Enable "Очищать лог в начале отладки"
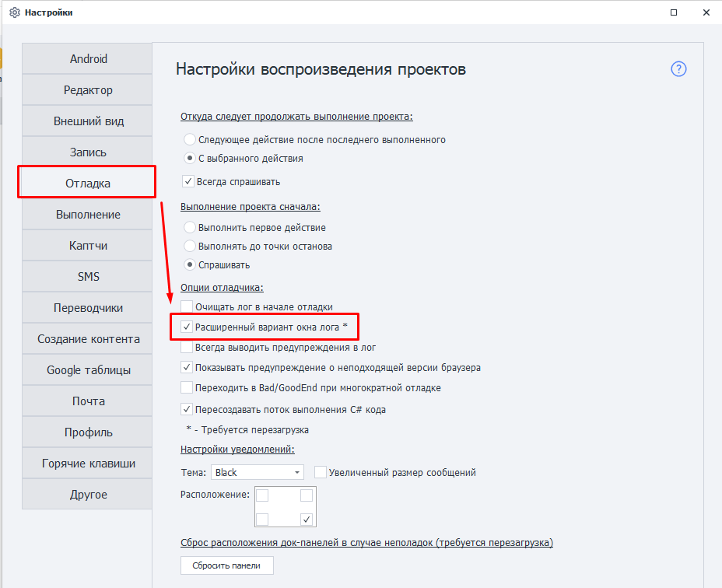The height and width of the screenshot is (588, 722). 185,306
